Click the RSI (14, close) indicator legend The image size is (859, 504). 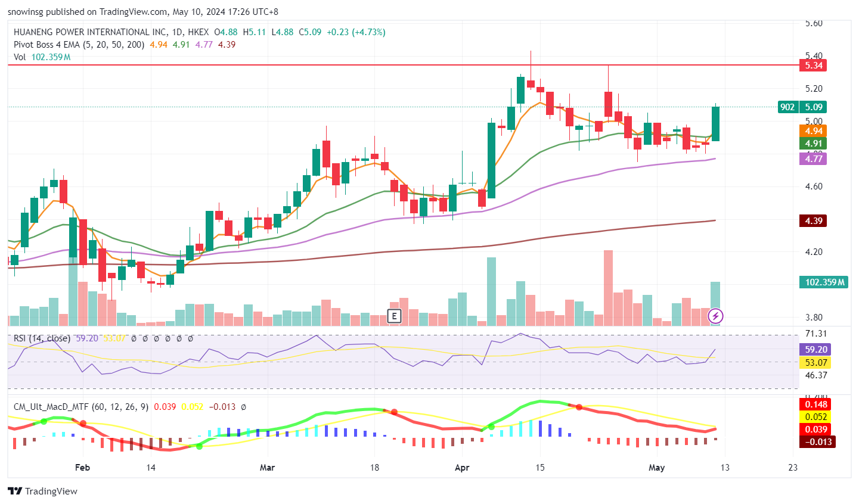(42, 338)
